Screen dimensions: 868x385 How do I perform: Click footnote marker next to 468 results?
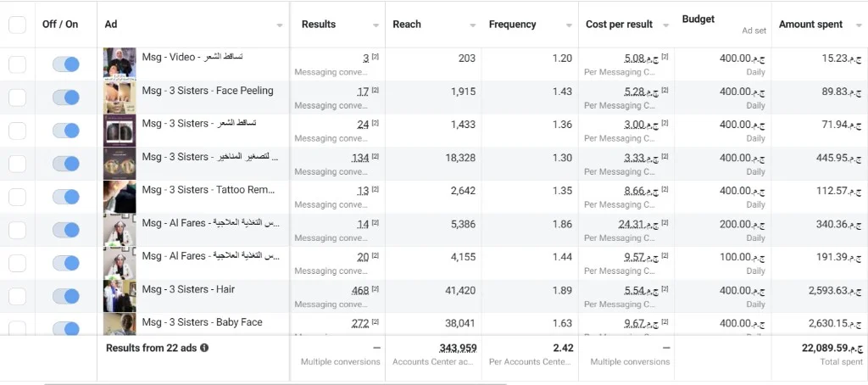point(376,288)
